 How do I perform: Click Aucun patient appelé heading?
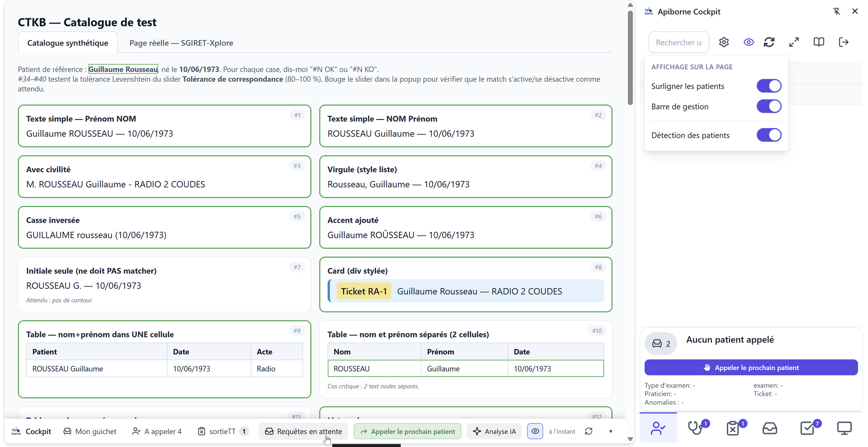(730, 340)
